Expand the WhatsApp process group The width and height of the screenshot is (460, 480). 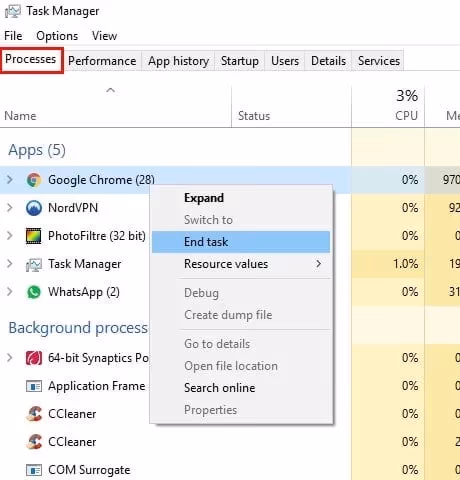pos(10,292)
